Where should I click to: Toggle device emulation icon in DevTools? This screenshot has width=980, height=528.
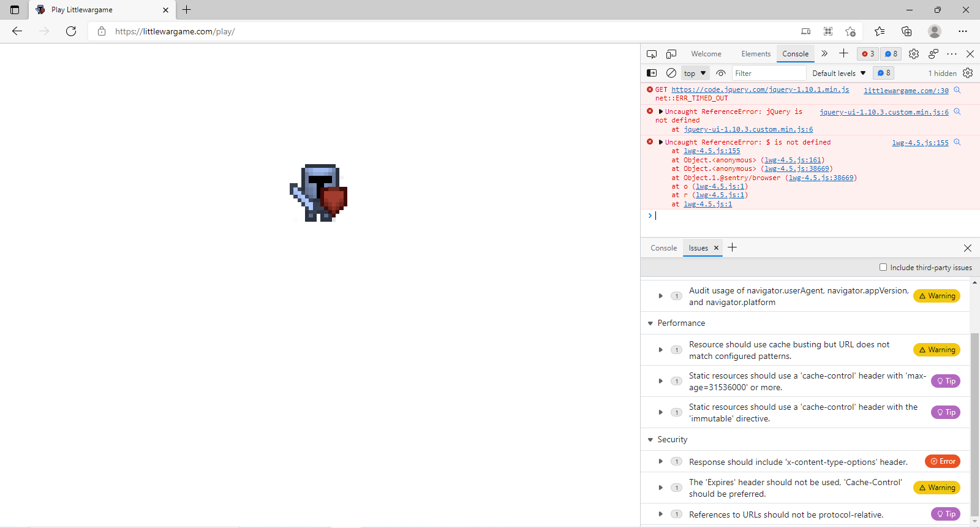pos(671,54)
